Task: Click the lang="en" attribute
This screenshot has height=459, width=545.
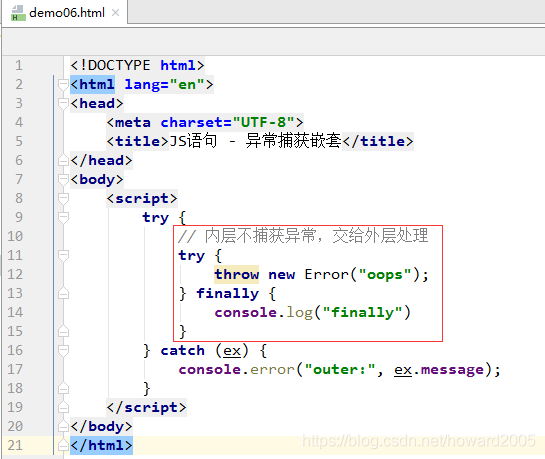Action: [x=164, y=84]
